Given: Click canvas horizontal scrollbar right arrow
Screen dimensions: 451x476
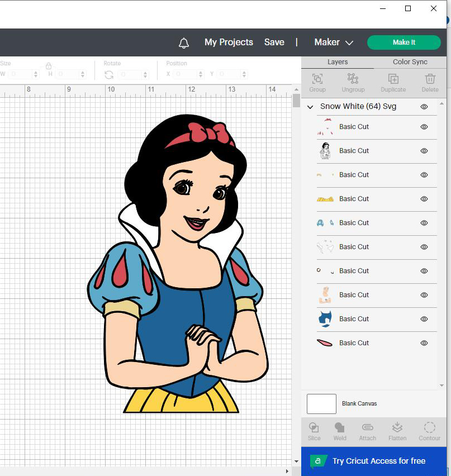Looking at the screenshot, I should [x=287, y=472].
